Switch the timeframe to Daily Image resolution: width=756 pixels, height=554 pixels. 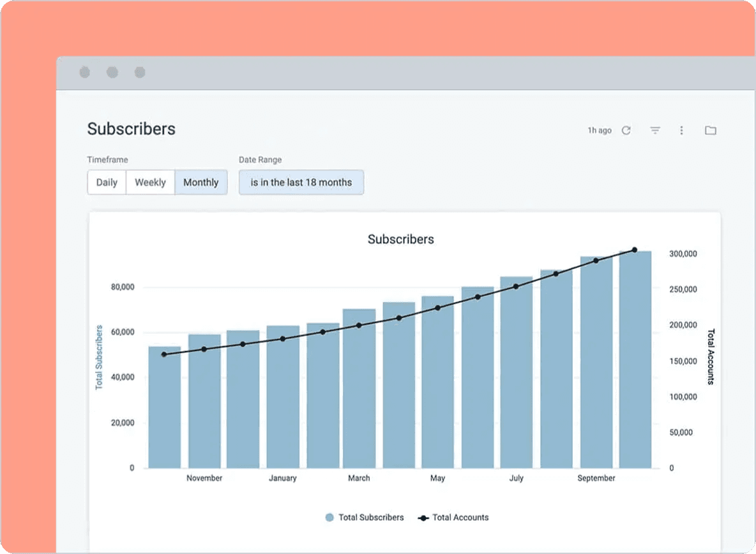pos(106,182)
